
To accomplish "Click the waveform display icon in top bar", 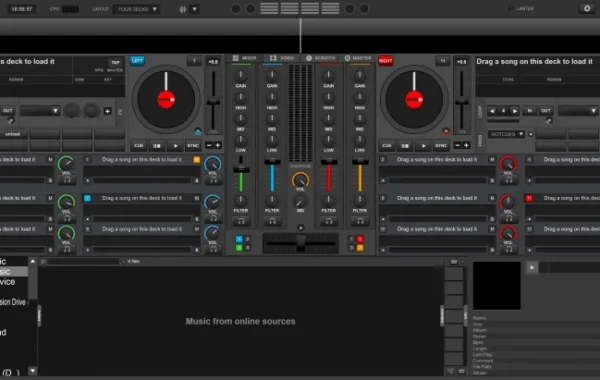I will click(x=183, y=9).
